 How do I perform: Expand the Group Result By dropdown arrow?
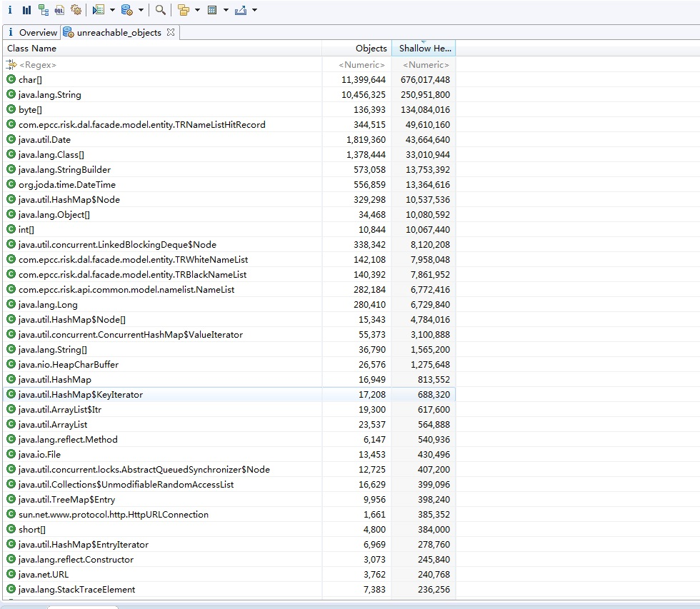[x=197, y=10]
